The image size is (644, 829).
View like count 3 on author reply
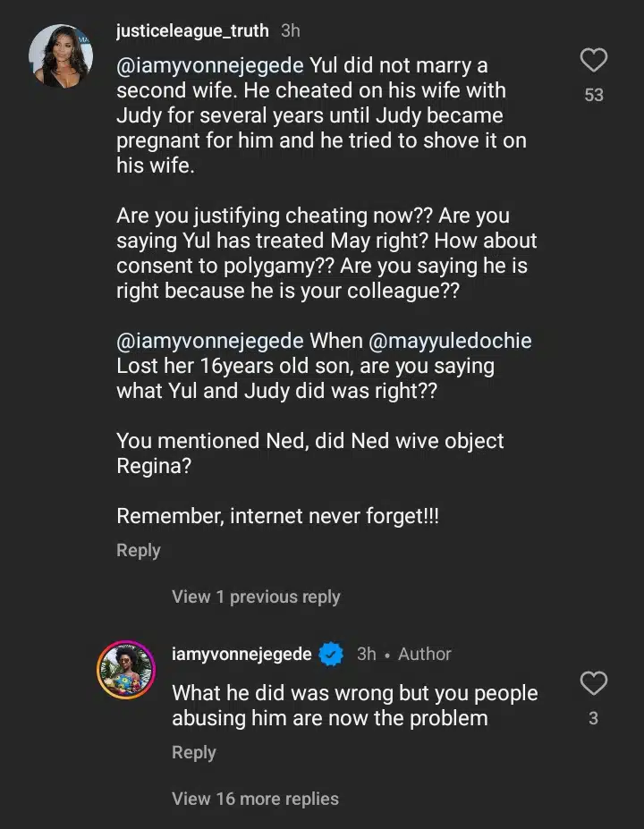pos(593,717)
